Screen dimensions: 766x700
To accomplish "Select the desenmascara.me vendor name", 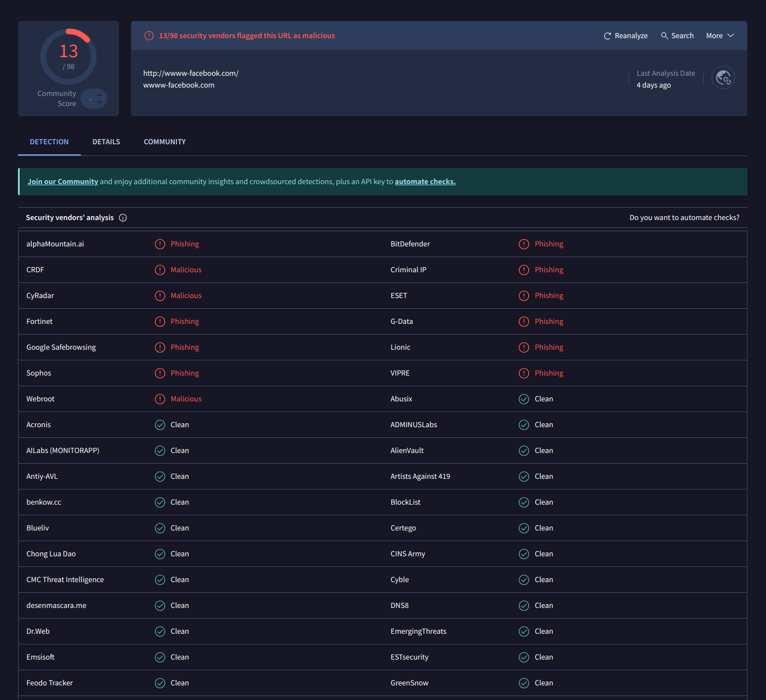I will click(56, 606).
